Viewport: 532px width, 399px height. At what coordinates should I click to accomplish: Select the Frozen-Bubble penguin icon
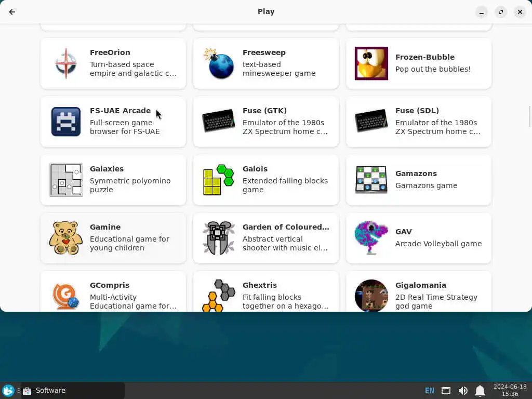tap(371, 63)
